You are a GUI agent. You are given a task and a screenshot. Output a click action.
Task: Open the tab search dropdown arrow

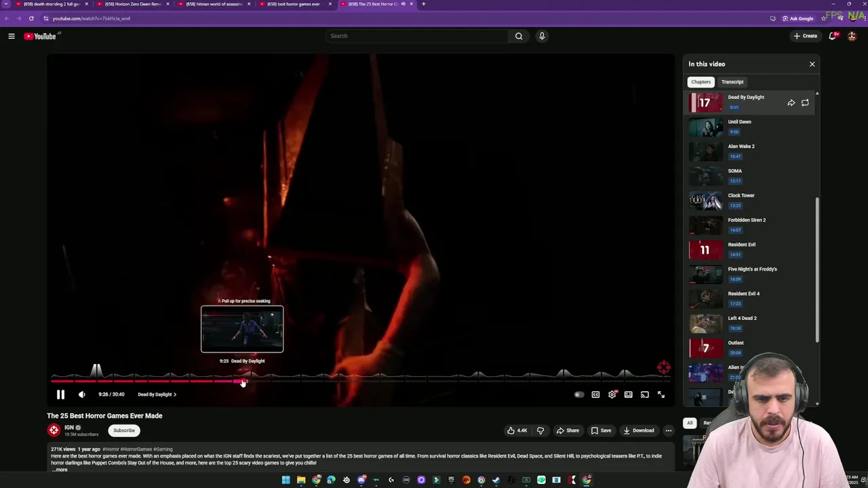coord(7,4)
